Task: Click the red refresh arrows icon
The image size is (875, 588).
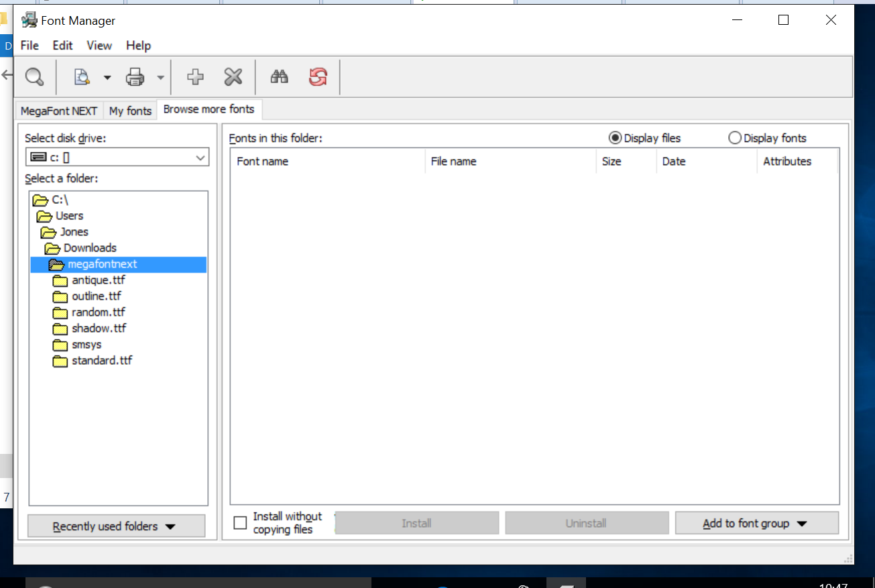Action: [x=318, y=77]
